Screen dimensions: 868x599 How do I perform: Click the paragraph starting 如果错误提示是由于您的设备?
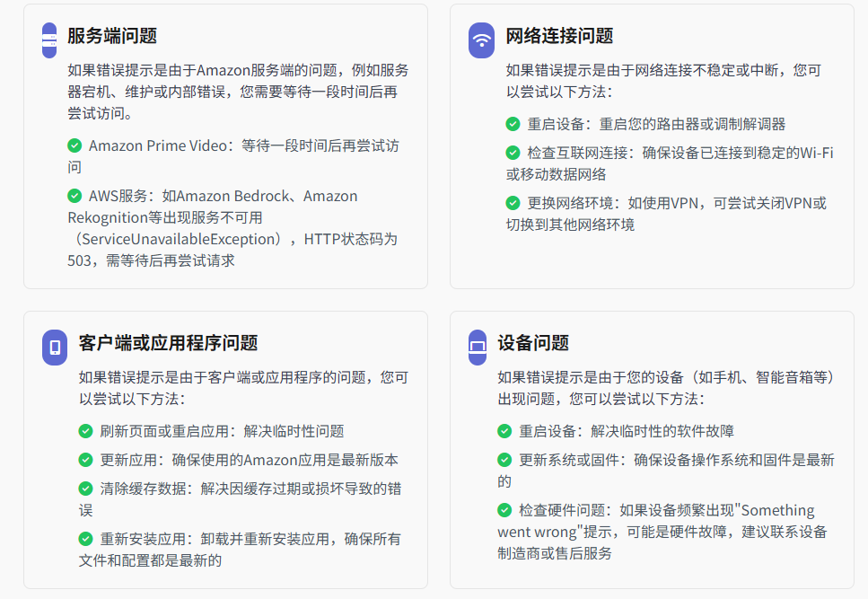point(667,388)
